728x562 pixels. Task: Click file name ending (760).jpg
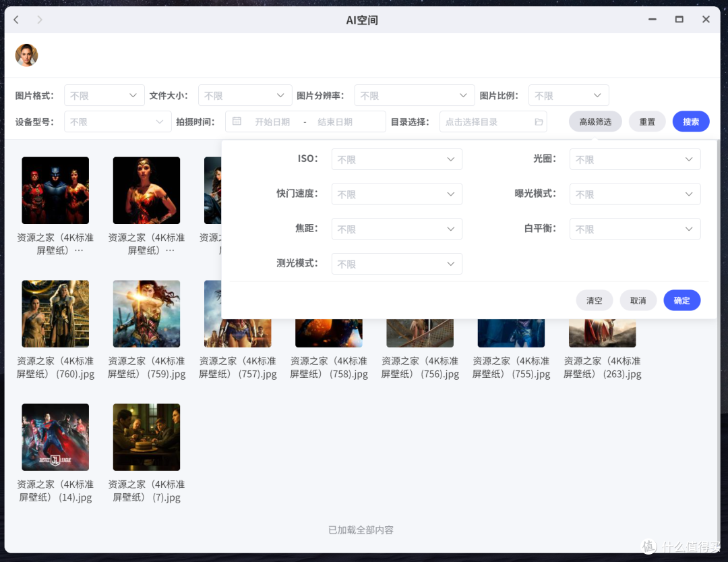55,367
